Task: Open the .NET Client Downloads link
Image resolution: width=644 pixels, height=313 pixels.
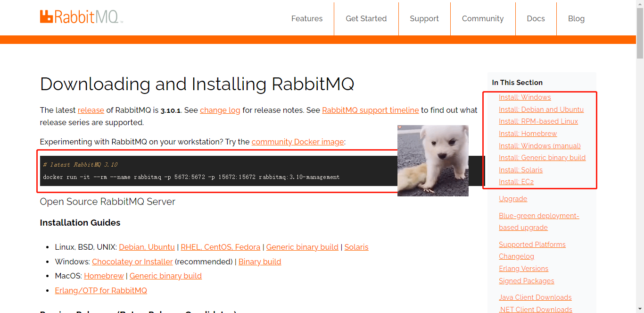Action: click(535, 310)
